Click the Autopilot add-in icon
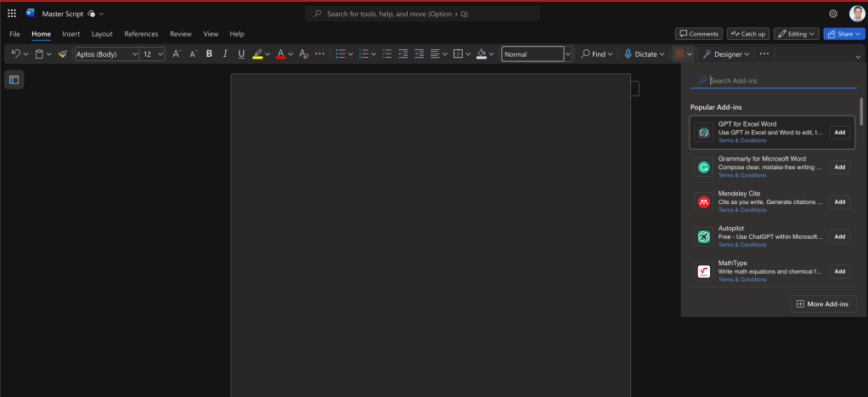This screenshot has width=868, height=397. [x=703, y=237]
